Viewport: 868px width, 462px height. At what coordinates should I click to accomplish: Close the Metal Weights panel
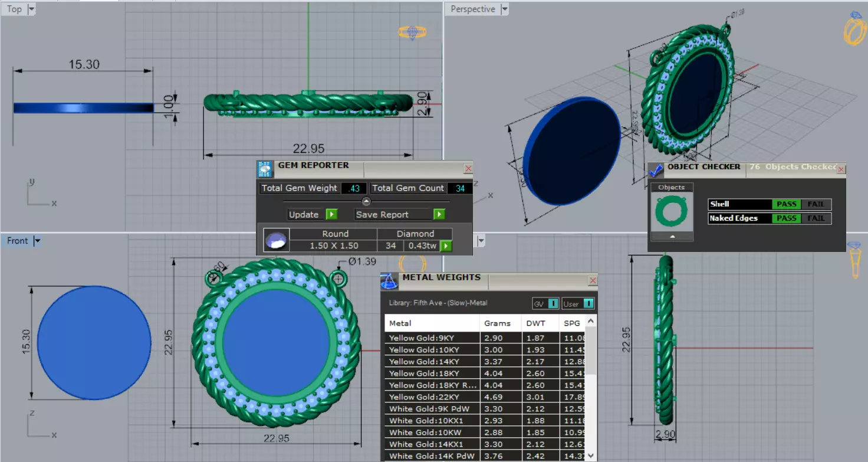593,281
